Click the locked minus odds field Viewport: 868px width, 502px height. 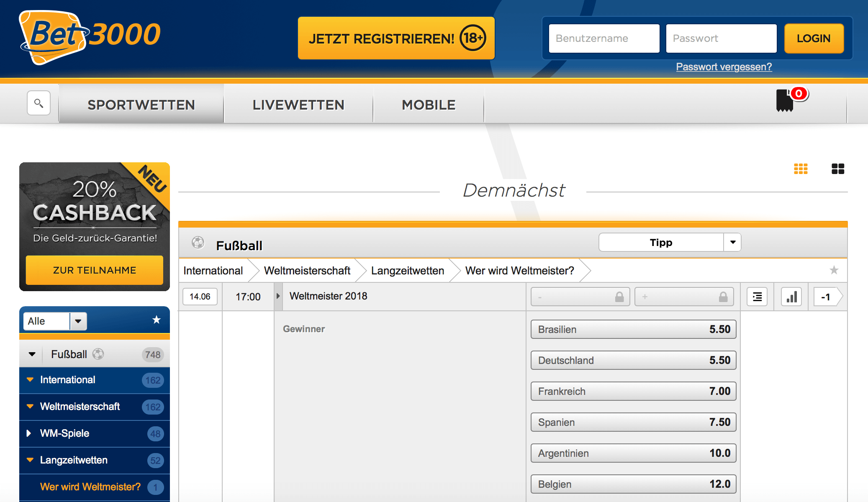pos(580,297)
